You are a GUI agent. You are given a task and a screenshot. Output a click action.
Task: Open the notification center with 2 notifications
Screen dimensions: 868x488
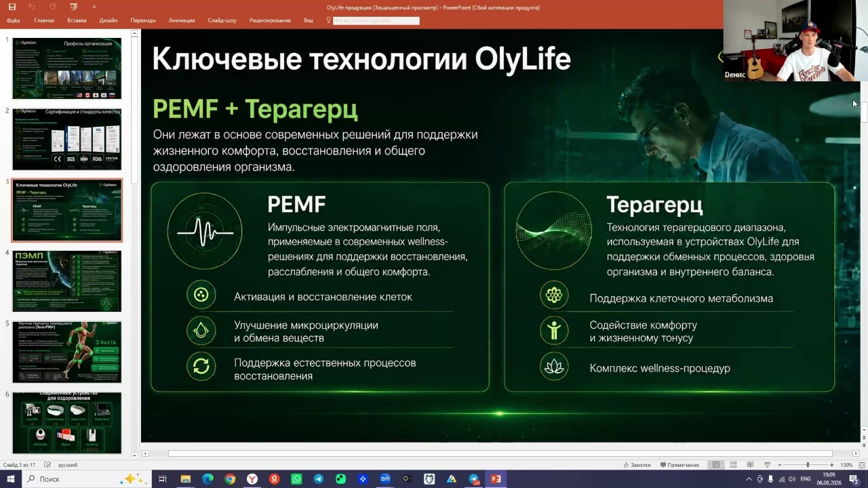tap(854, 479)
